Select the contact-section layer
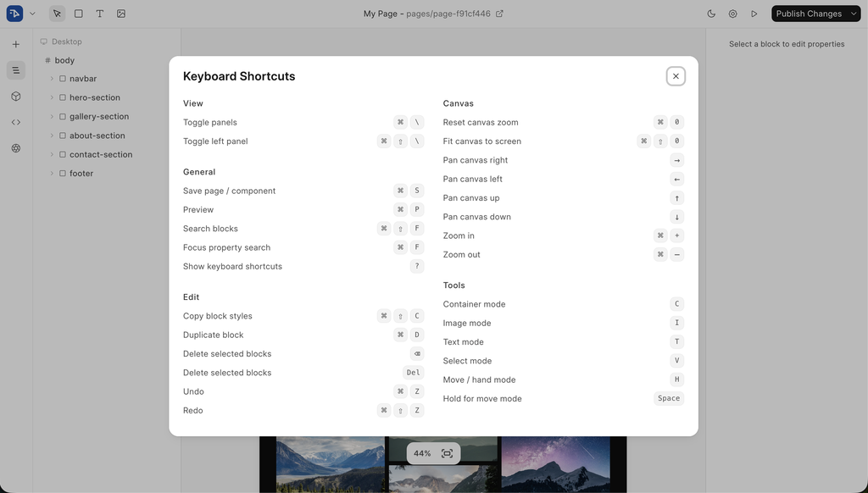Screen dimensions: 868x493 tap(101, 155)
